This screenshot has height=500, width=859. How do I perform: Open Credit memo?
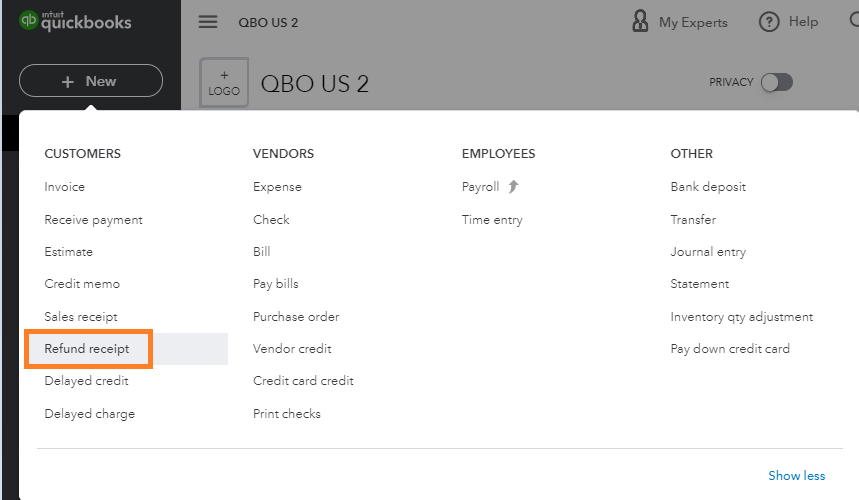point(82,284)
